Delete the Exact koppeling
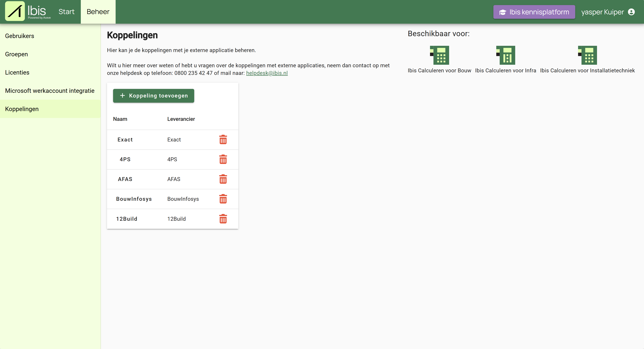The height and width of the screenshot is (349, 644). coord(223,139)
